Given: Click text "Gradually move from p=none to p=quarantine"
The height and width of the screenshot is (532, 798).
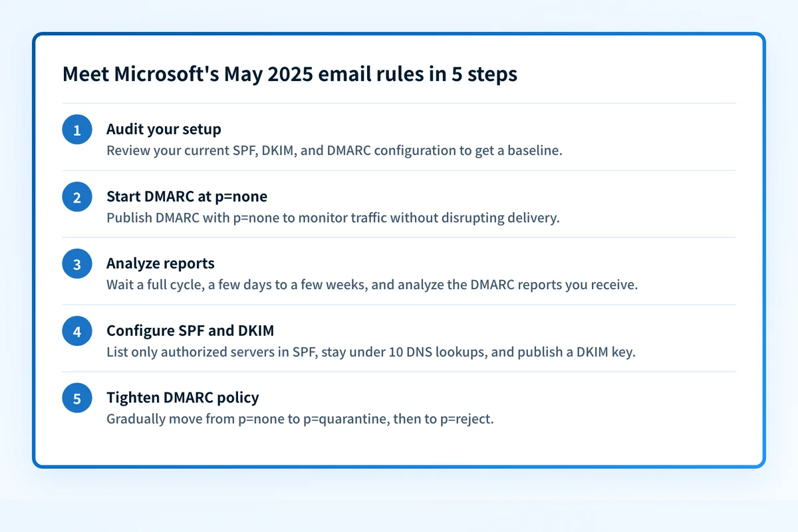Looking at the screenshot, I should point(247,420).
